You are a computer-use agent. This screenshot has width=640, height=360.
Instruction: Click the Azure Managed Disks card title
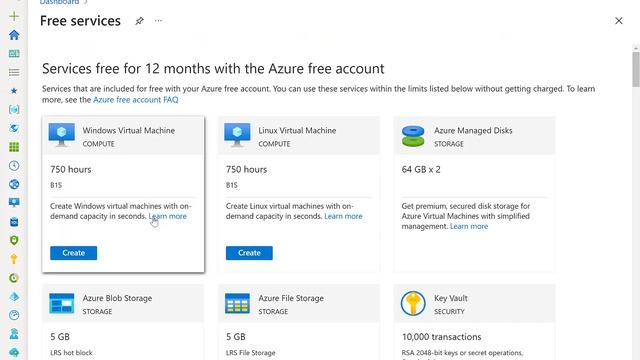[473, 131]
